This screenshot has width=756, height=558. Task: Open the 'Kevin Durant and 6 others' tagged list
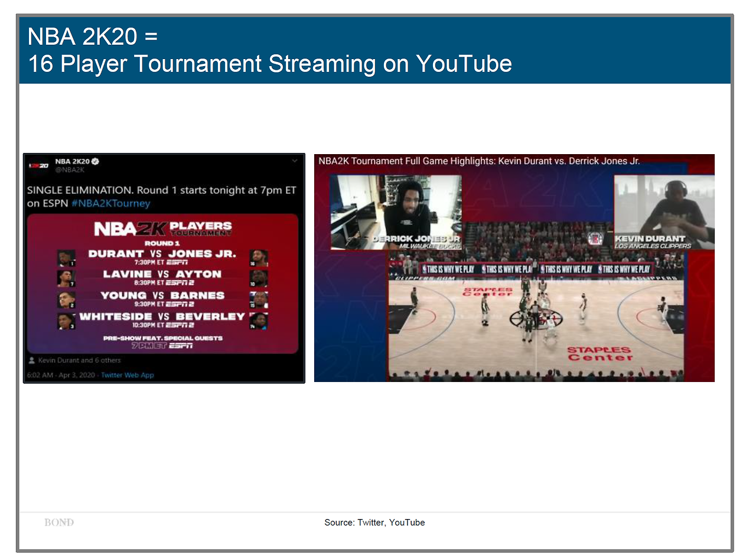(79, 360)
